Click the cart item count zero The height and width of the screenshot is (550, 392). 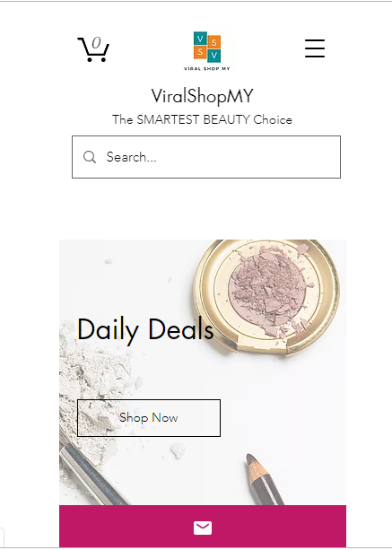click(96, 43)
